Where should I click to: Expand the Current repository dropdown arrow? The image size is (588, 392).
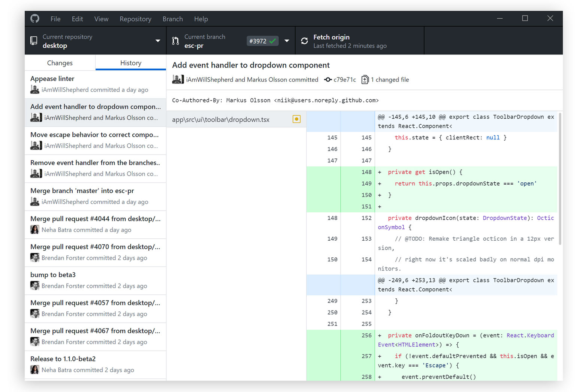158,41
